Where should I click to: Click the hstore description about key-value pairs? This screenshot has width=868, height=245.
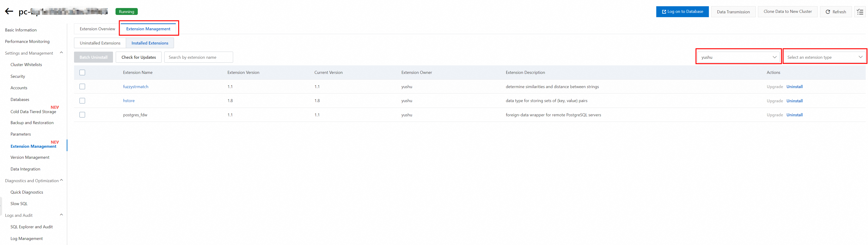(547, 101)
